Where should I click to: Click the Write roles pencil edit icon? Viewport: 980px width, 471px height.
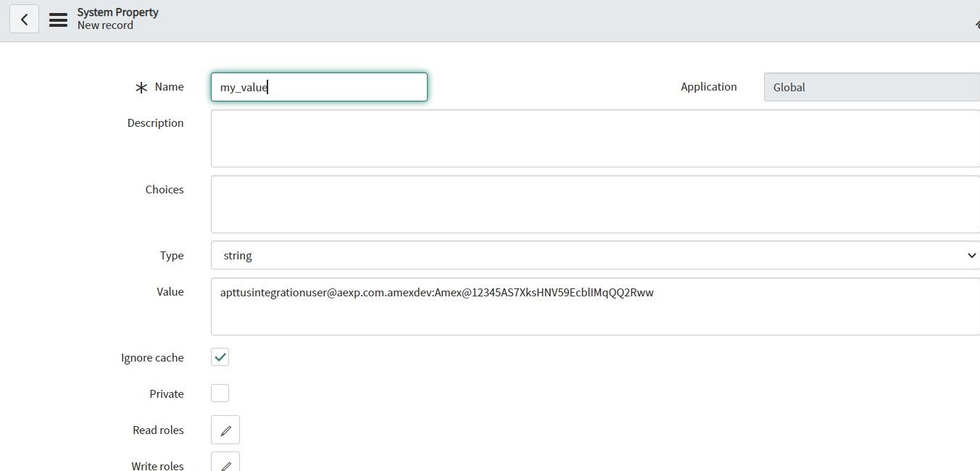(225, 464)
